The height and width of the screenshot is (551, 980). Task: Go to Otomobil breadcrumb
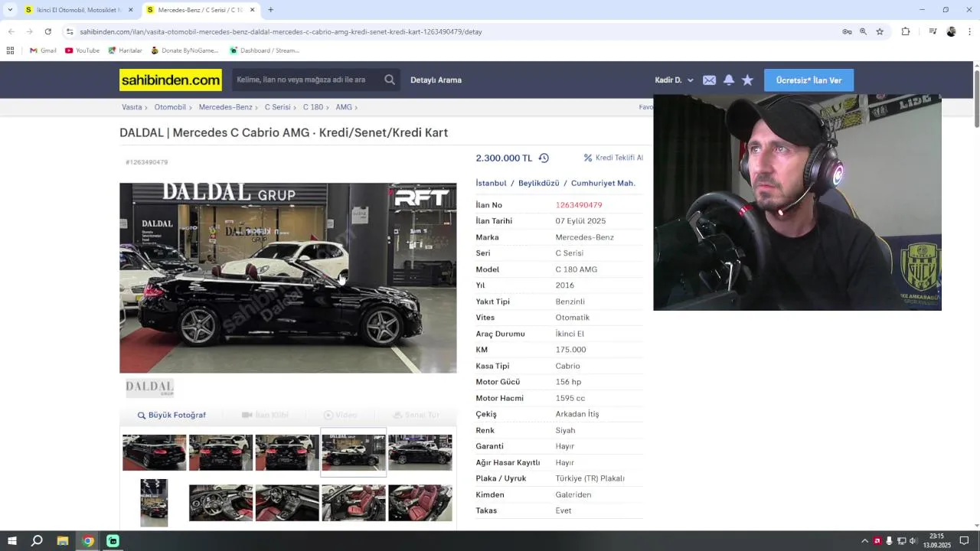point(170,107)
